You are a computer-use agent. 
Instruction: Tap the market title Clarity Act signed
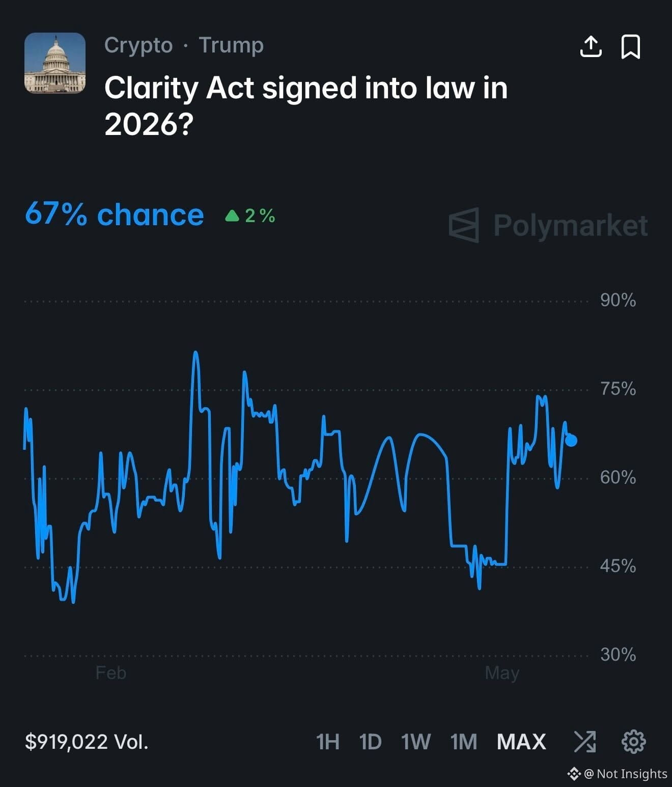tap(306, 105)
